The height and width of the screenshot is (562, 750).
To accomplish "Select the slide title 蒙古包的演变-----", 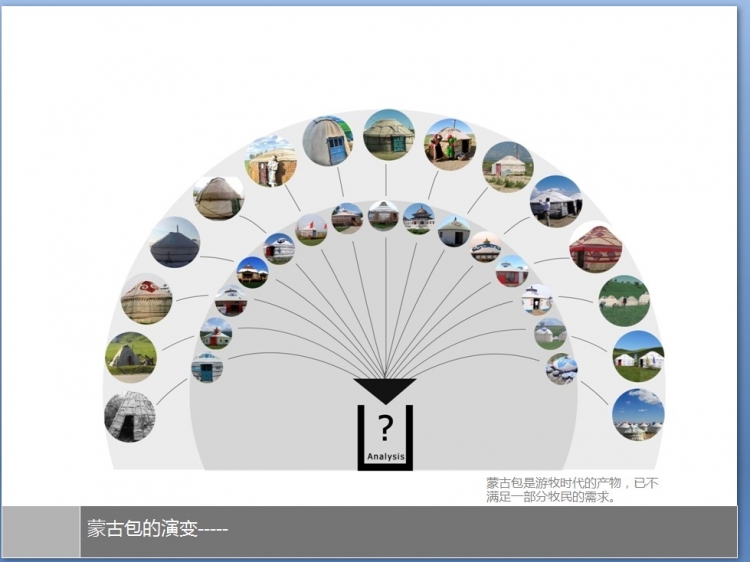I will pyautogui.click(x=157, y=529).
